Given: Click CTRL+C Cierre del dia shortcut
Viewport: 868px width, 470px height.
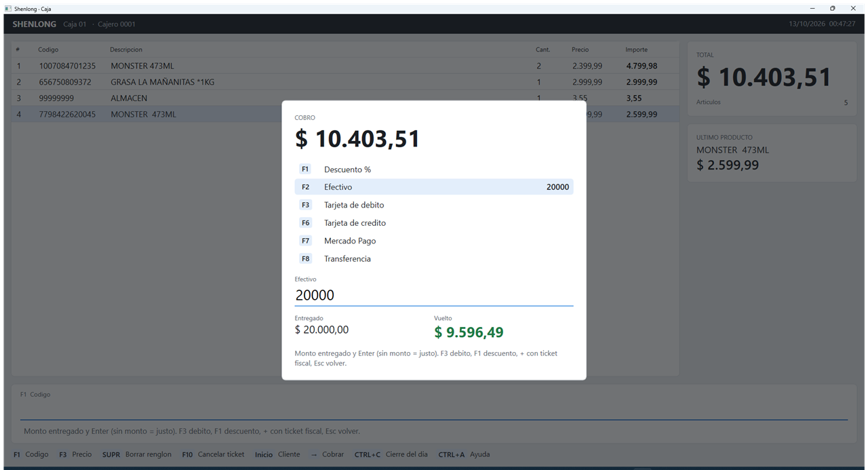Looking at the screenshot, I should point(391,454).
